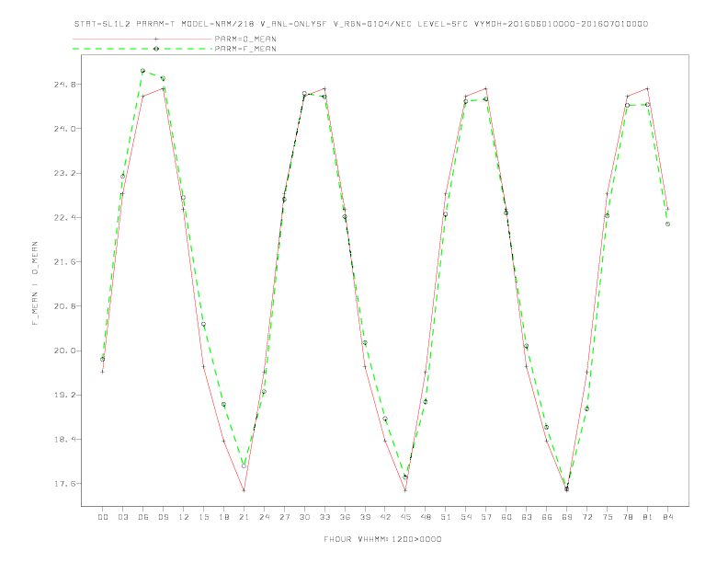Click the x-axis tick 15
The width and height of the screenshot is (728, 563).
click(203, 517)
